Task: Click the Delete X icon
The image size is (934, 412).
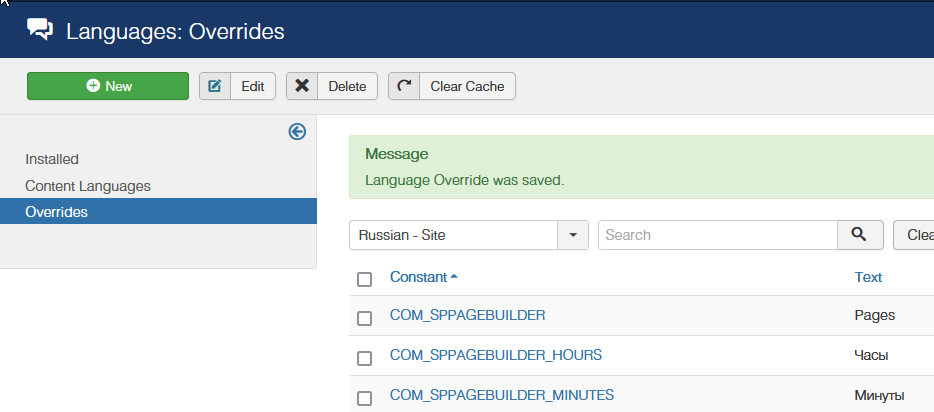Action: pyautogui.click(x=302, y=86)
